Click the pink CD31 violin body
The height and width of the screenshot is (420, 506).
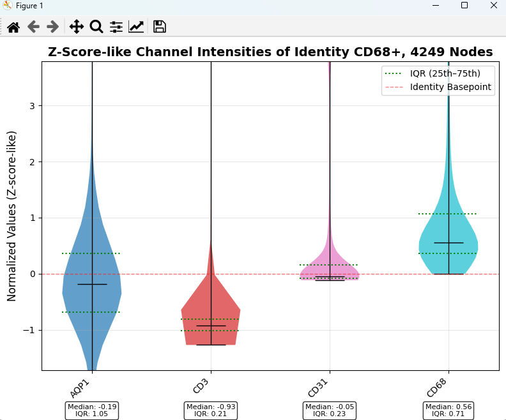point(330,264)
